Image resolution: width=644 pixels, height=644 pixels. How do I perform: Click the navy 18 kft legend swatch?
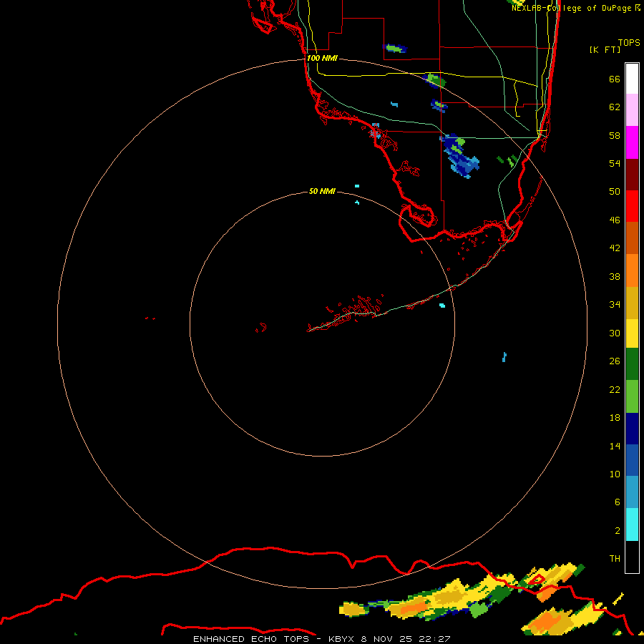(x=632, y=429)
